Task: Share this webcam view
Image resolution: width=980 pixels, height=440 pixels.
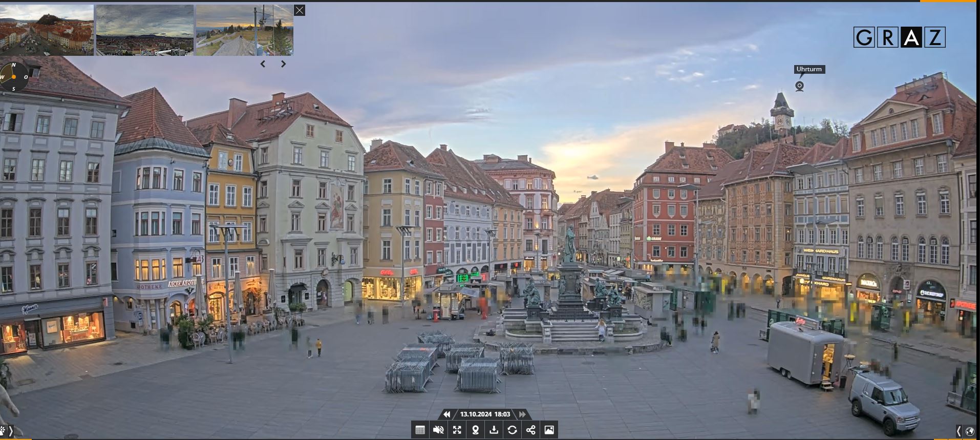Action: click(530, 430)
